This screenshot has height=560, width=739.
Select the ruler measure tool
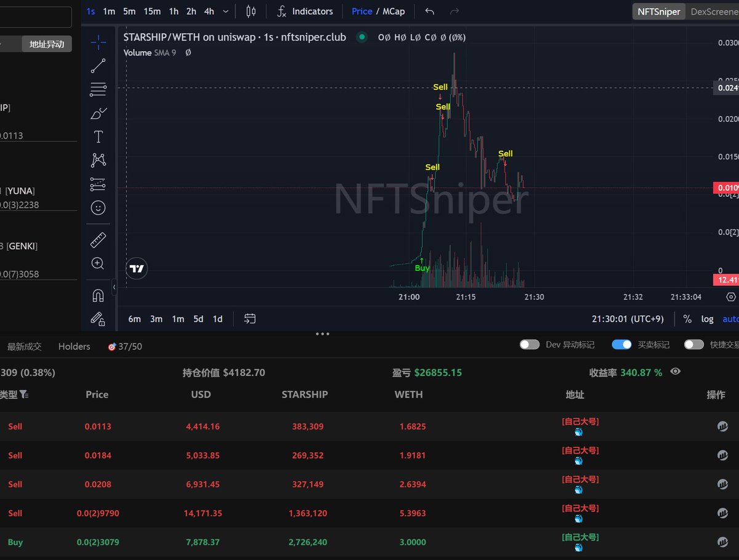point(98,240)
